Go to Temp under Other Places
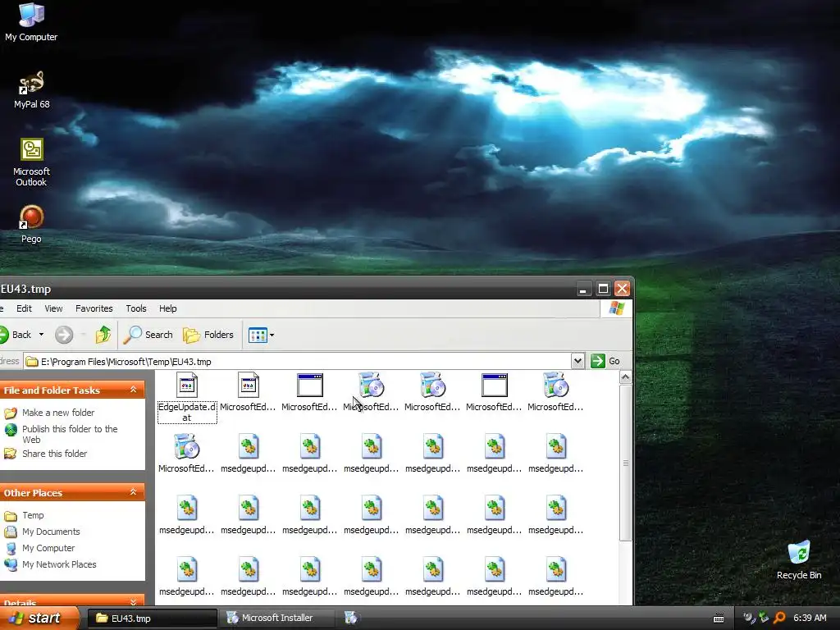 [33, 515]
